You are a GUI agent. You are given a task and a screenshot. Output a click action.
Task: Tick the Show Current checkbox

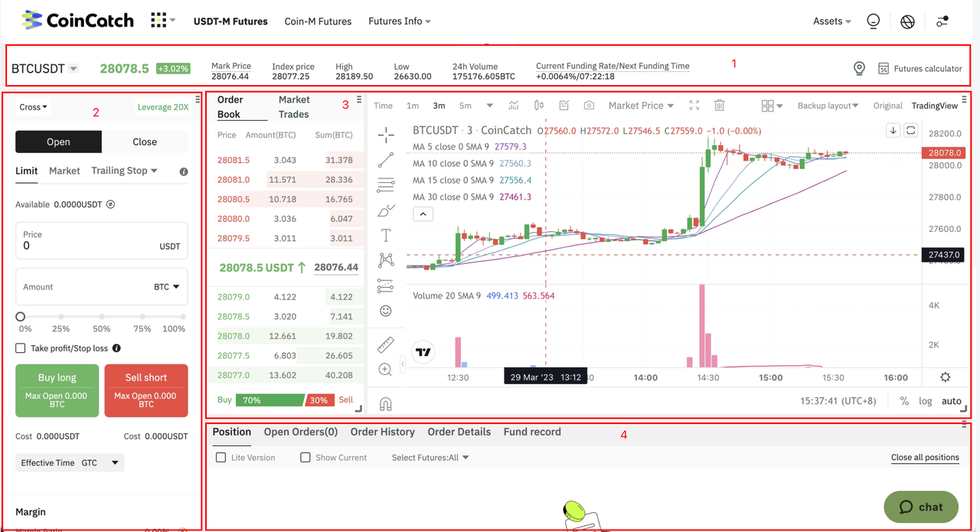pos(305,458)
